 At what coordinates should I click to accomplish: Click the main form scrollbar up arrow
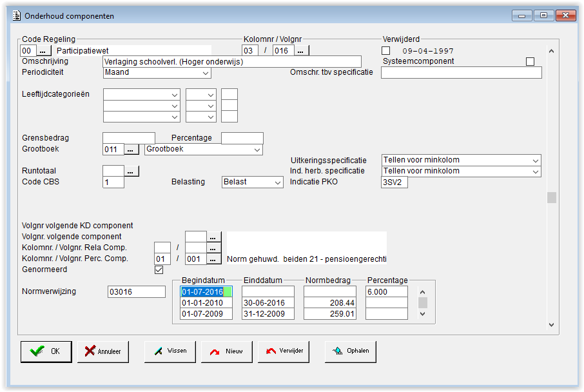(552, 51)
